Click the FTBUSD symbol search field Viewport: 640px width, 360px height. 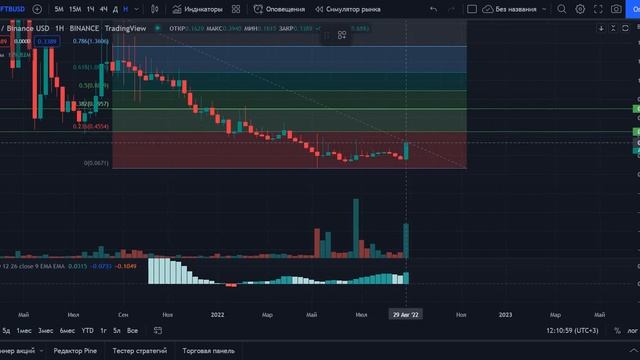click(x=12, y=9)
